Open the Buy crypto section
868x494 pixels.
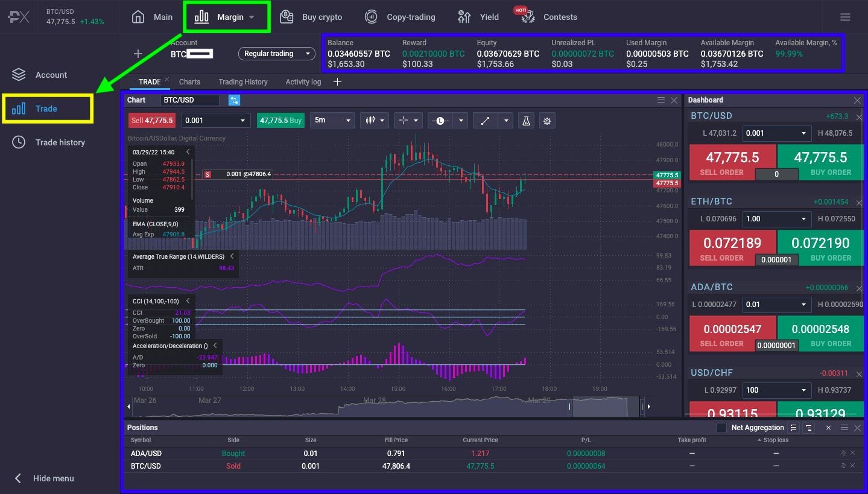tap(311, 17)
